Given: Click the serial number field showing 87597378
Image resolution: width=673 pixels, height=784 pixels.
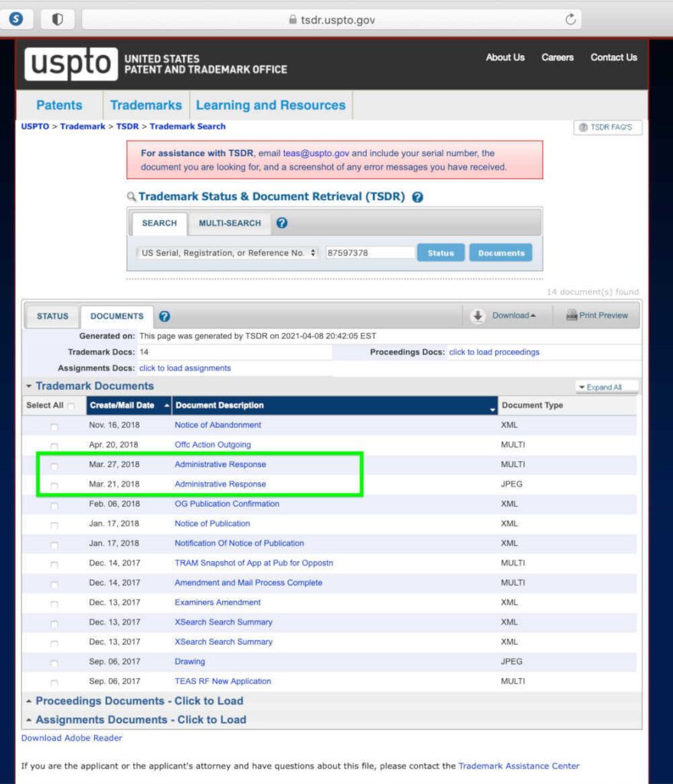Looking at the screenshot, I should (x=370, y=253).
